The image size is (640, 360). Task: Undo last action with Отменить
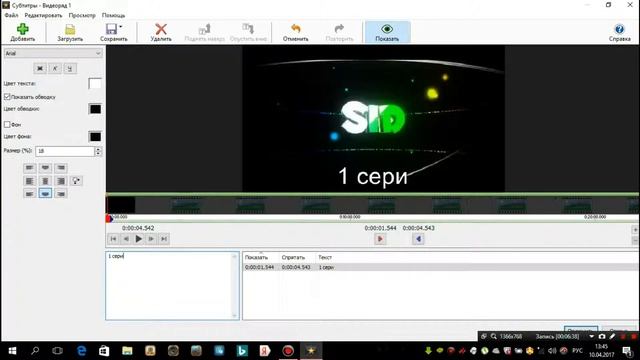pyautogui.click(x=296, y=32)
